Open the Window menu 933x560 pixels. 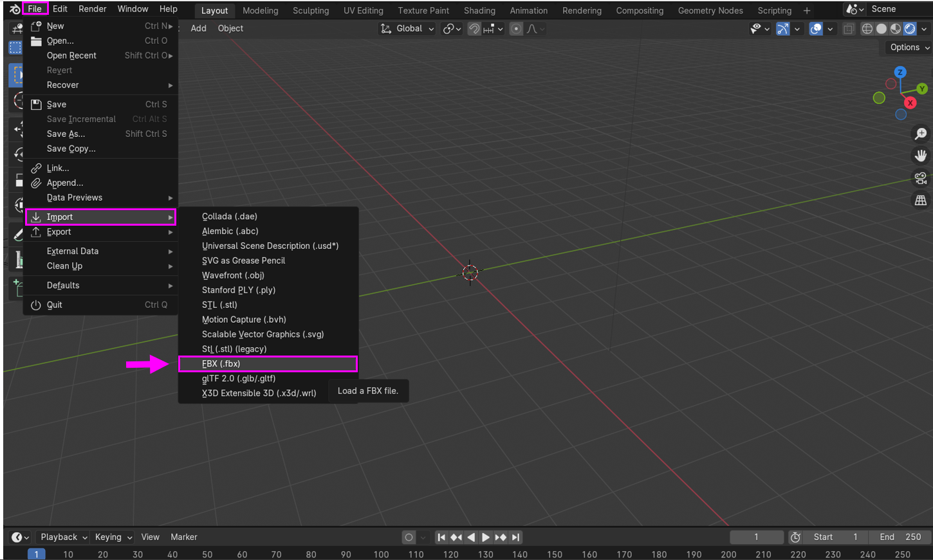(x=133, y=9)
